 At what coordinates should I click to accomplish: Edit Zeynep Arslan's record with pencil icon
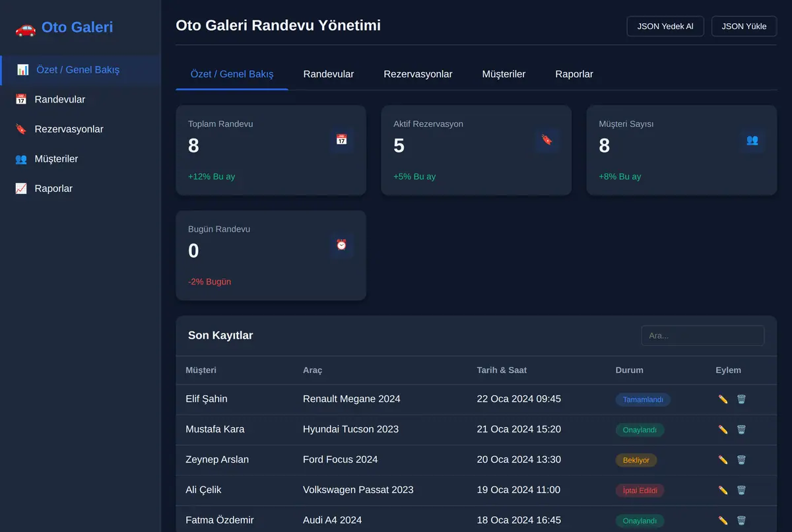click(723, 460)
